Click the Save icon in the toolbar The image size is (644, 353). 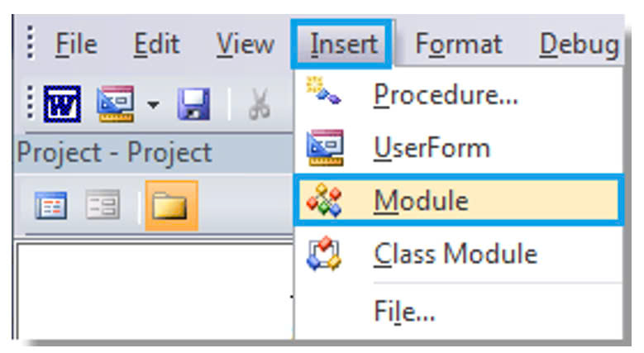(195, 104)
